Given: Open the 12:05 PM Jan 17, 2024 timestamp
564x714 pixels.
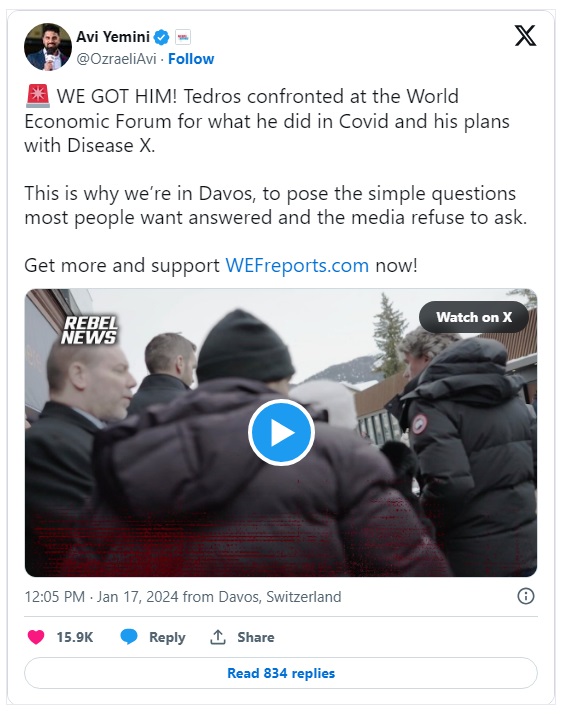Looking at the screenshot, I should 102,597.
